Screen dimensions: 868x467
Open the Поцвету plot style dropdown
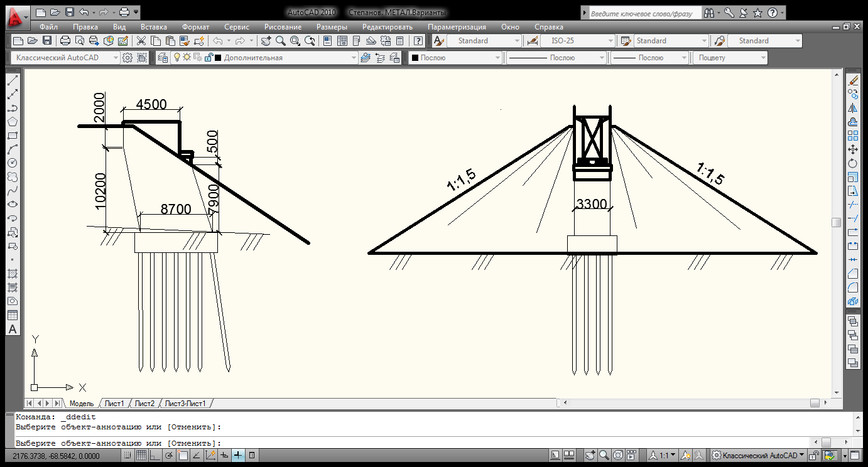(x=729, y=58)
